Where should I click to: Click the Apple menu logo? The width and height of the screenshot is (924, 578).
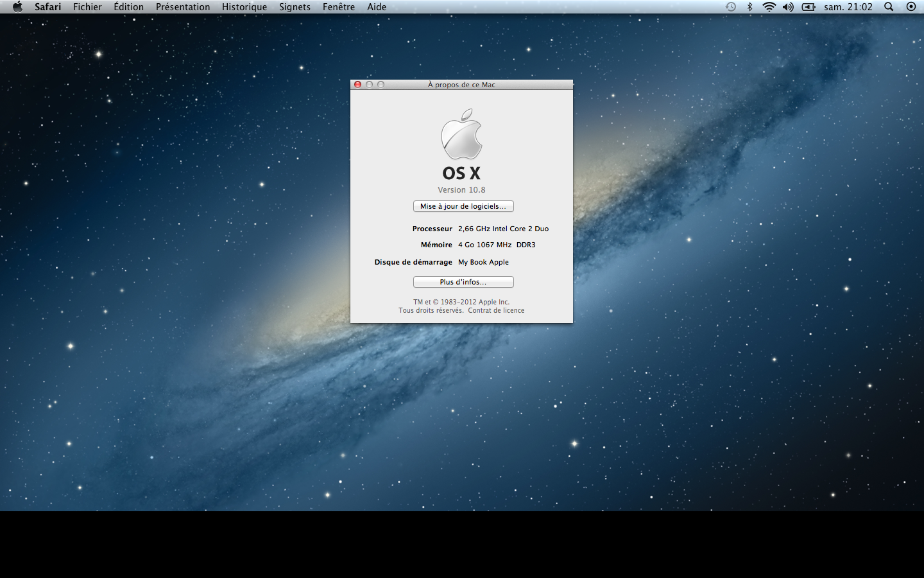coord(17,6)
